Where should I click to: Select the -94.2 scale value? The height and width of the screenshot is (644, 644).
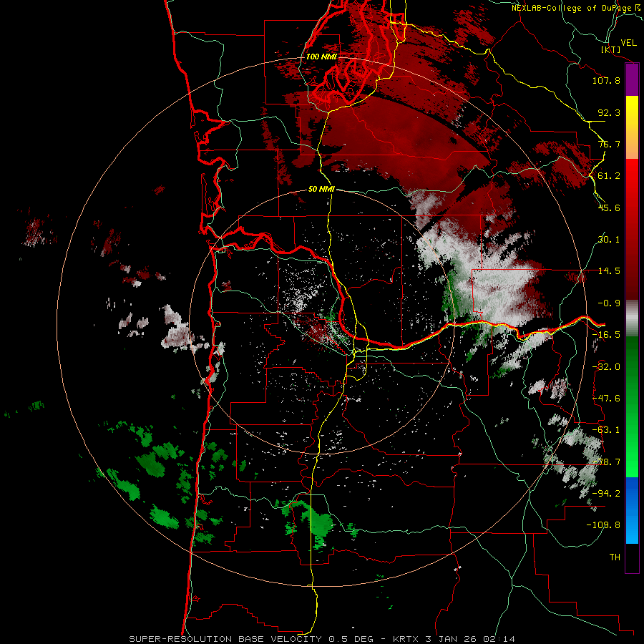(606, 493)
